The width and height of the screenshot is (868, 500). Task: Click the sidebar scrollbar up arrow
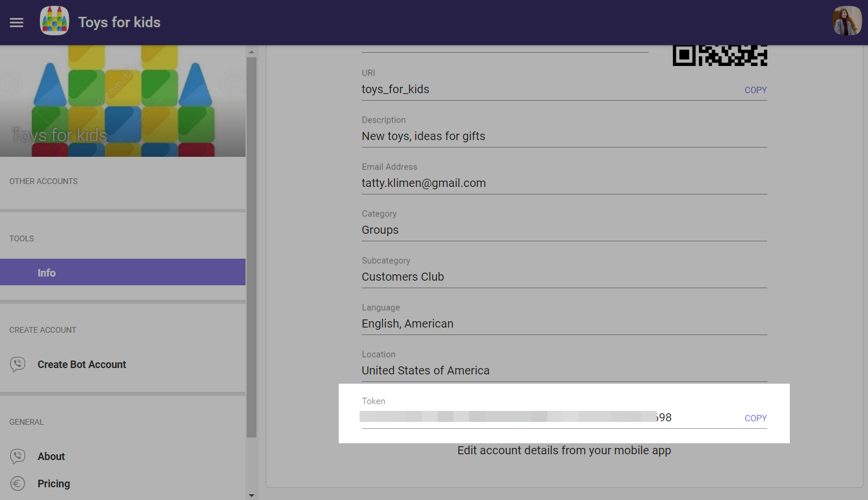click(x=251, y=52)
